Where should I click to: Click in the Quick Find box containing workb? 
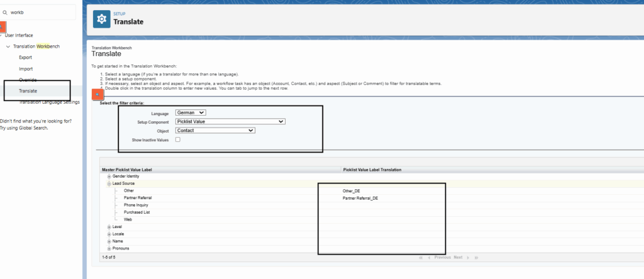click(39, 13)
